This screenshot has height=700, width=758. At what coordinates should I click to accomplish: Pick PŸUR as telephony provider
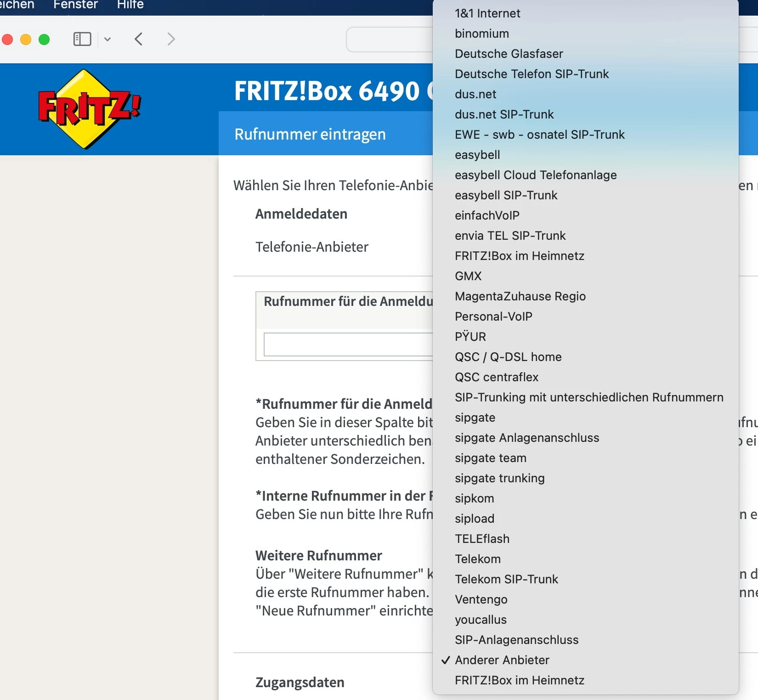[586, 337]
